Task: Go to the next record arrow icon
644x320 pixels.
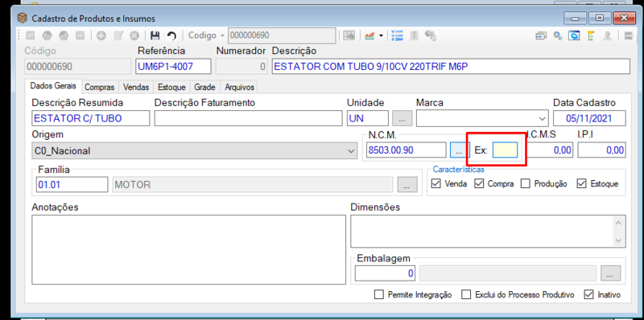Action: 64,35
